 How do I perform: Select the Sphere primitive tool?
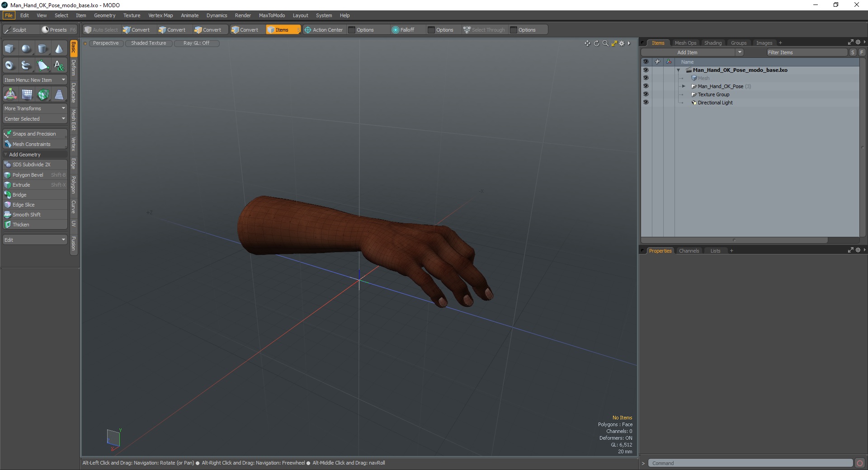[26, 49]
